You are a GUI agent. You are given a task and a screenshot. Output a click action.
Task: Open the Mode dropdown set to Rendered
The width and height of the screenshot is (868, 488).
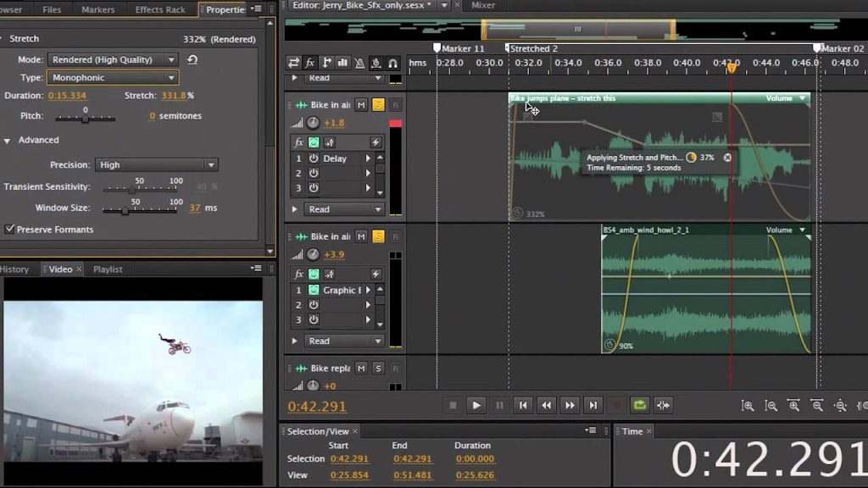pyautogui.click(x=113, y=60)
